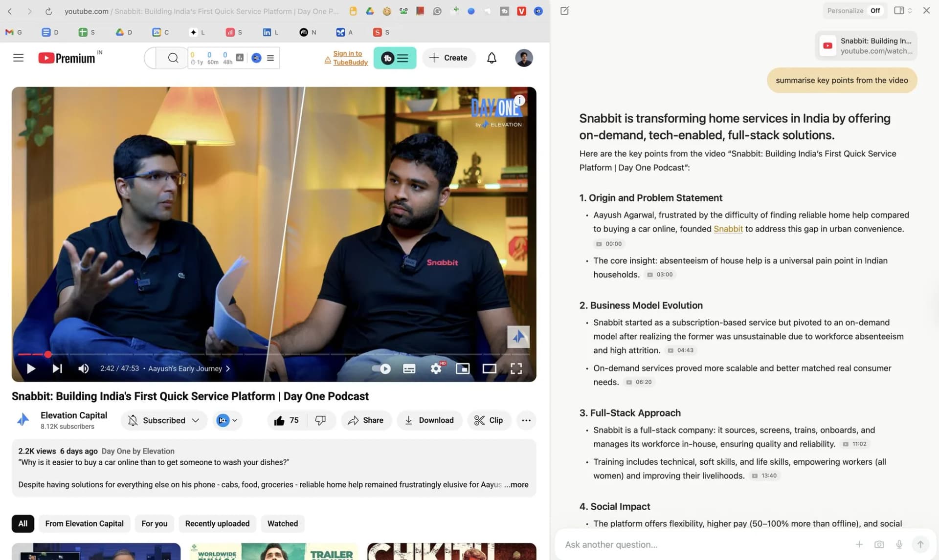
Task: Open Elevation Capital channel name
Action: (74, 415)
